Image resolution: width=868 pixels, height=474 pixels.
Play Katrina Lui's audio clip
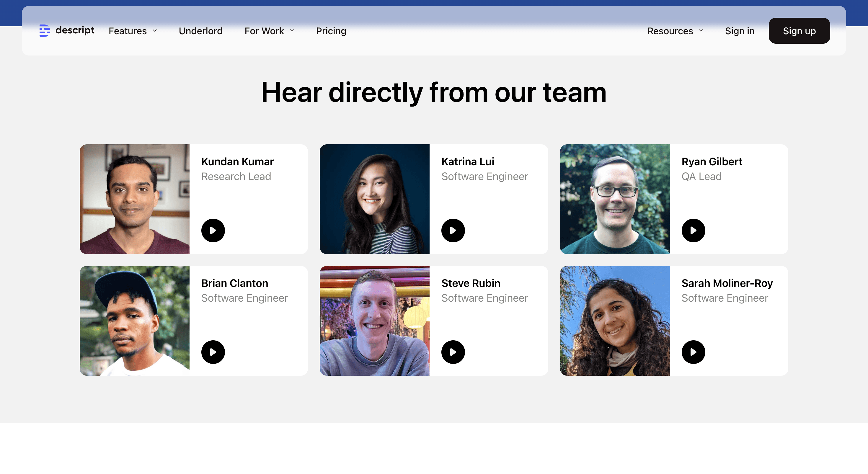pyautogui.click(x=453, y=231)
